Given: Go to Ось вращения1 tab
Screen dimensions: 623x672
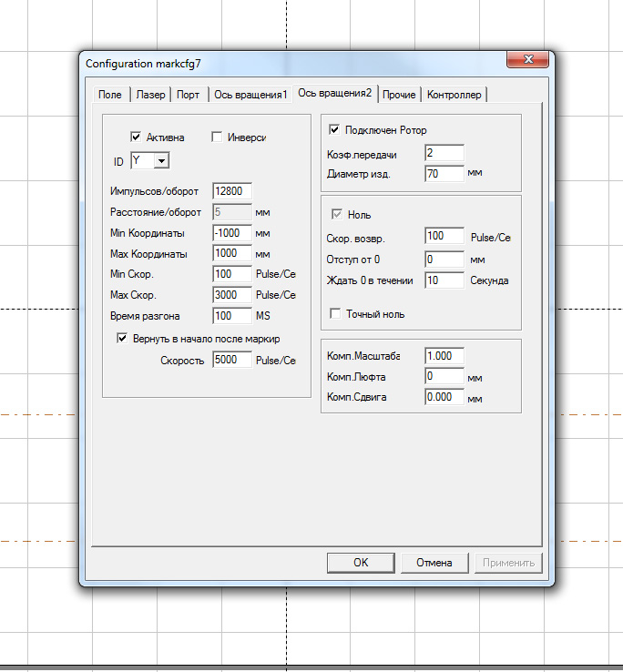Looking at the screenshot, I should [x=250, y=95].
